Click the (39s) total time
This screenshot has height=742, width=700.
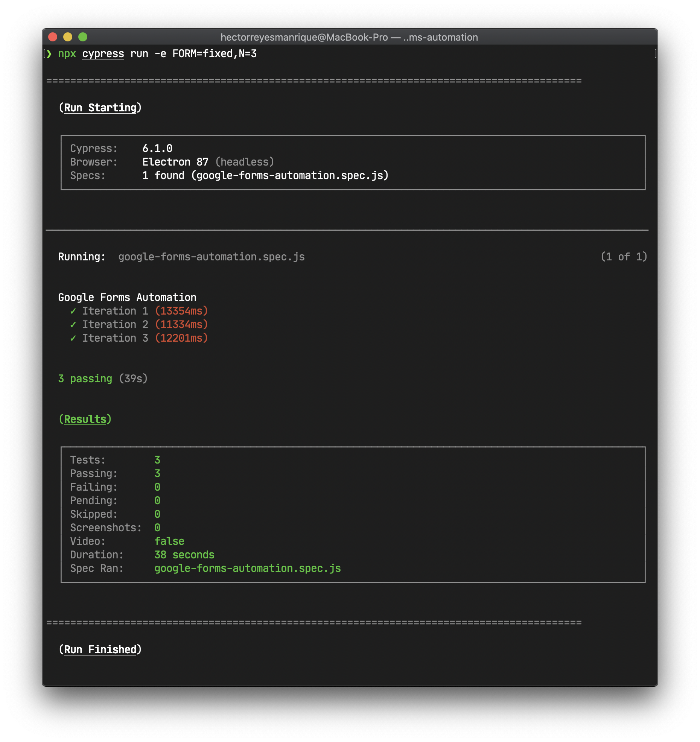pos(133,379)
